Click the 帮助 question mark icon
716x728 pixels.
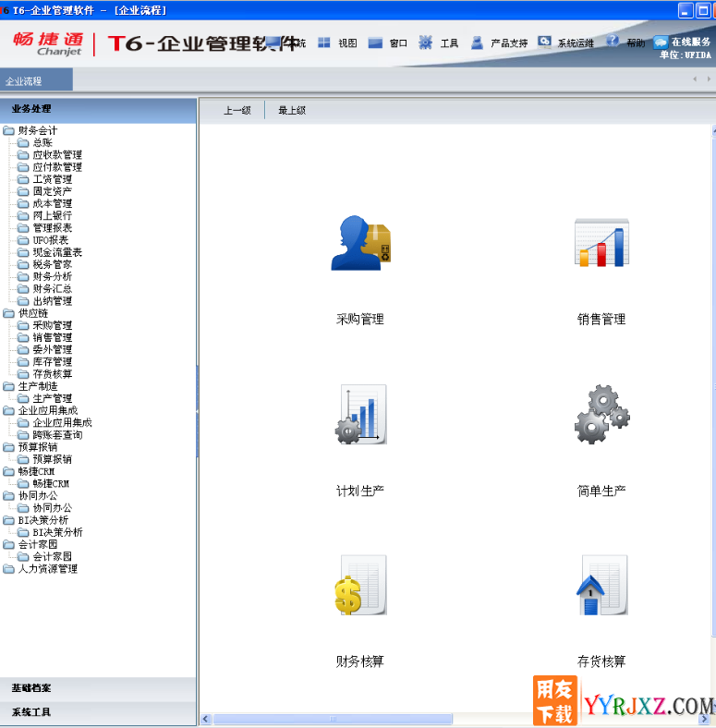point(613,41)
